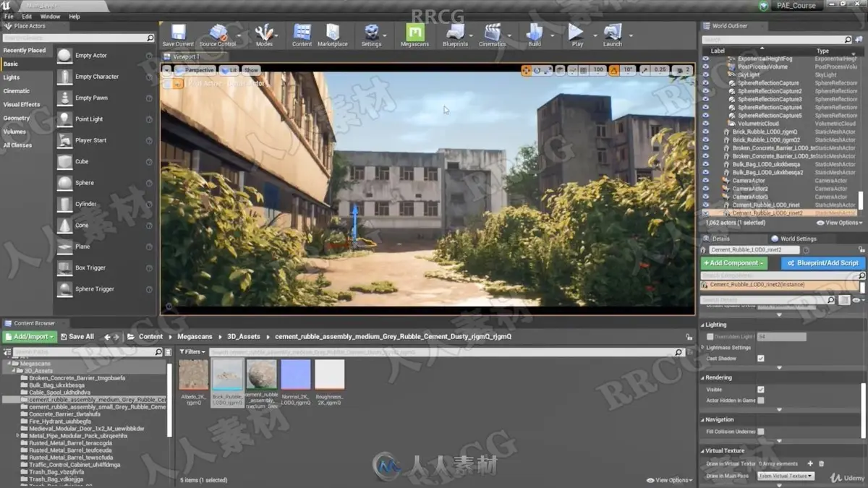Select the Cone actor icon
Viewport: 868px width, 488px height.
[x=64, y=225]
